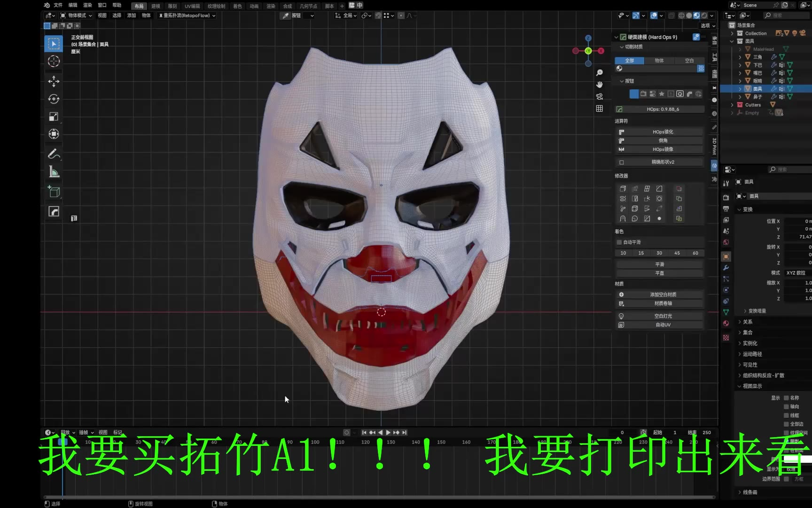Choose the Rotate tool

(x=54, y=99)
